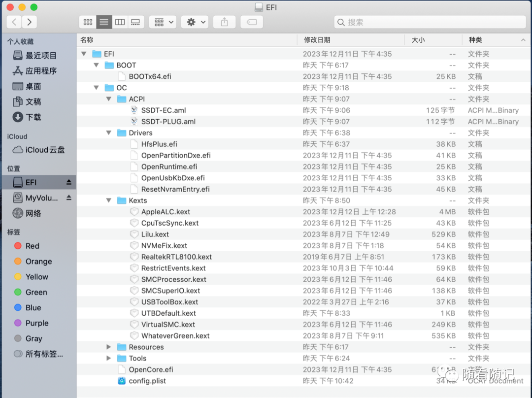Open 下载 in the sidebar
Viewport: 532px width, 398px height.
click(x=27, y=117)
